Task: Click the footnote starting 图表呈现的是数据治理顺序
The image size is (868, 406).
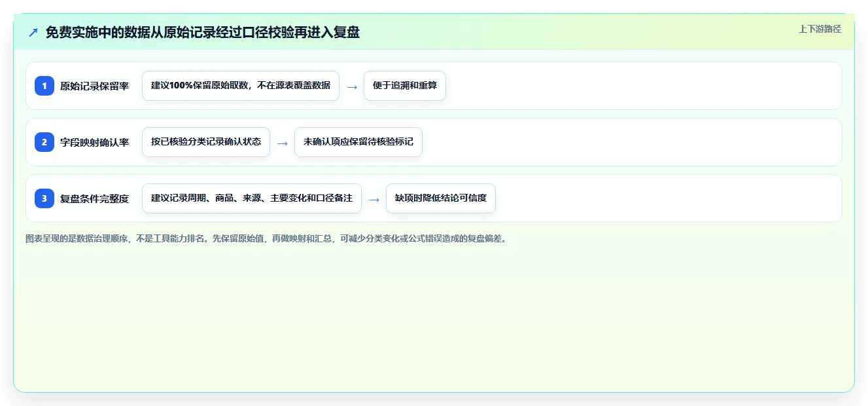Action: coord(266,238)
